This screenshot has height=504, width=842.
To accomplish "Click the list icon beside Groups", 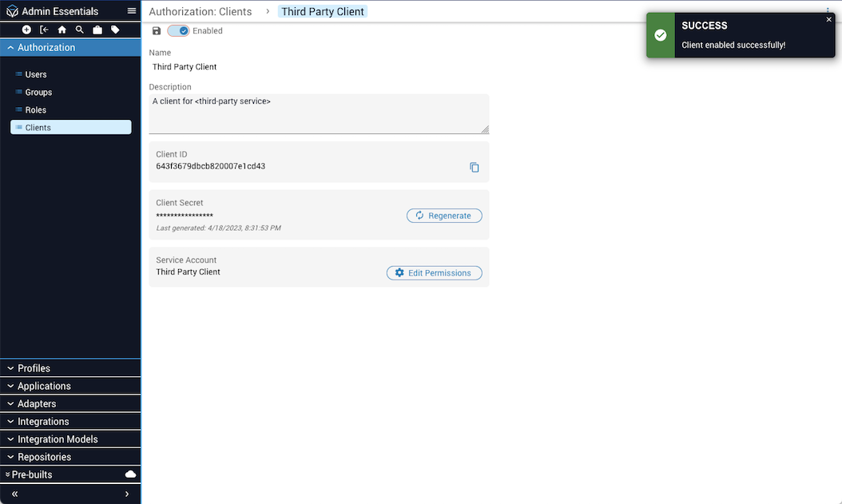I will (x=19, y=92).
